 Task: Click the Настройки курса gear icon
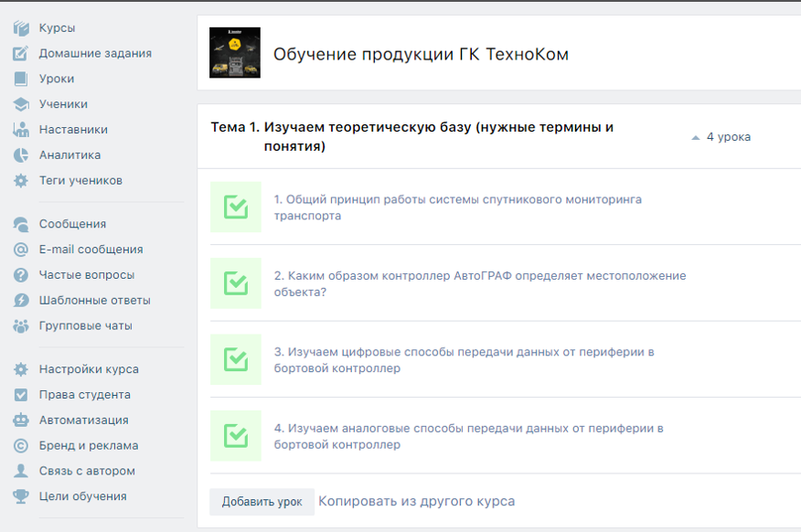pos(21,369)
